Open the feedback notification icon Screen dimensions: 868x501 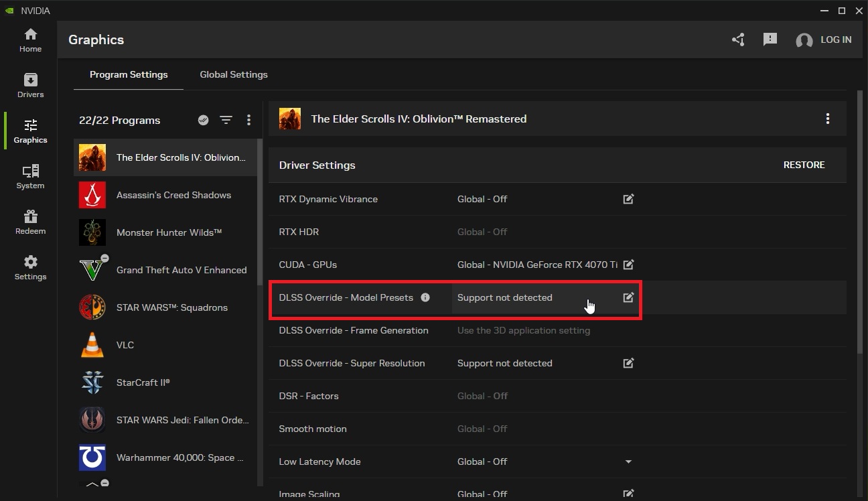(x=770, y=40)
